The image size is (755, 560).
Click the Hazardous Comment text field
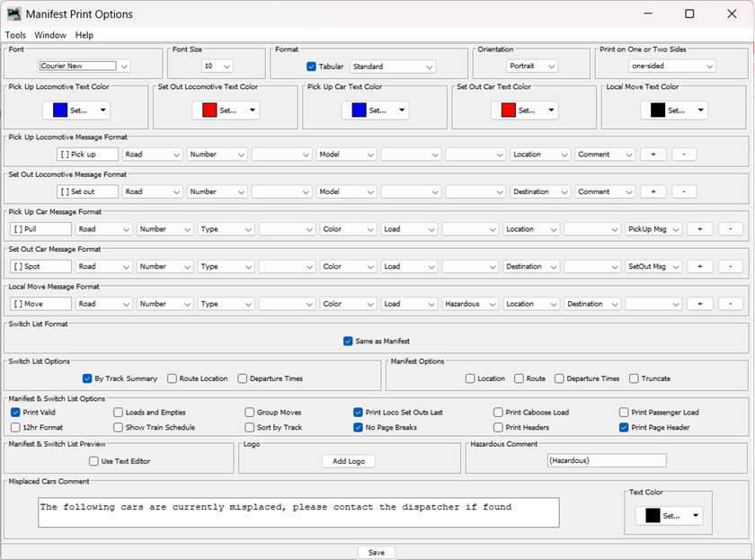click(607, 460)
